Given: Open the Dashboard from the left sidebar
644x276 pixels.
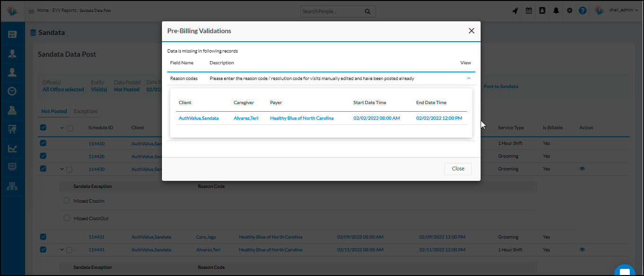Looking at the screenshot, I should tap(13, 34).
